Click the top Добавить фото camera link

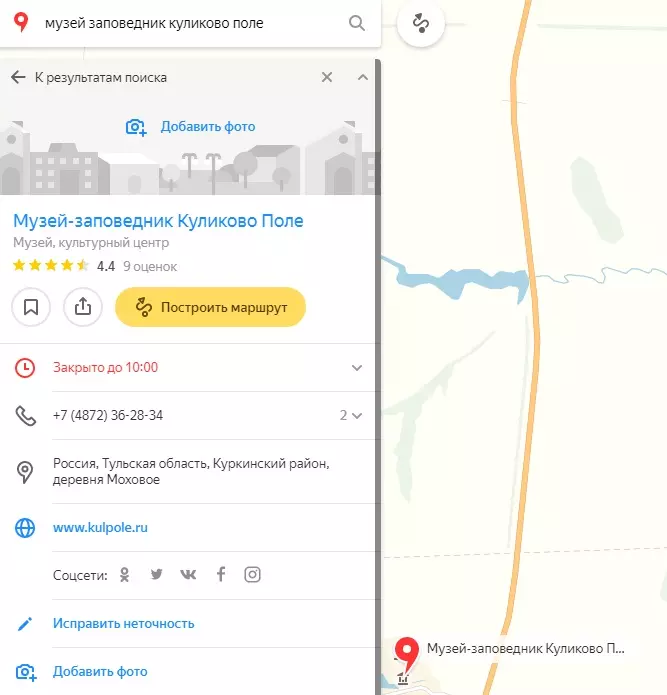191,127
